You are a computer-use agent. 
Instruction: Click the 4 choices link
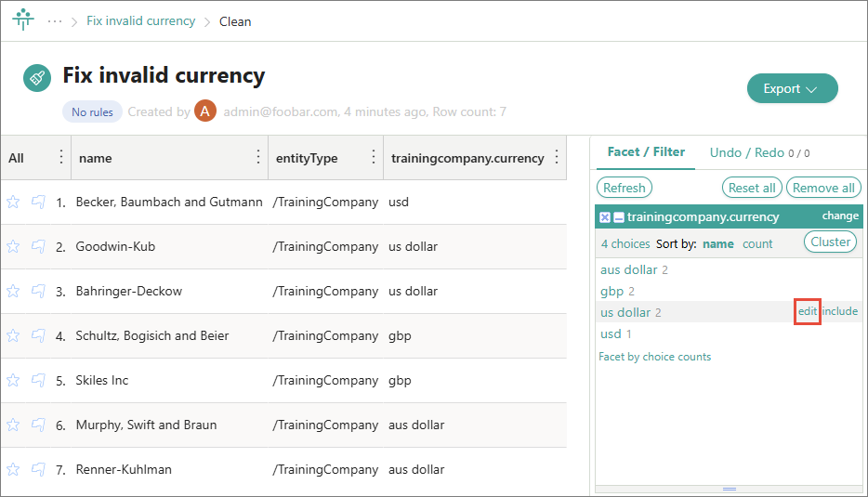(x=625, y=244)
